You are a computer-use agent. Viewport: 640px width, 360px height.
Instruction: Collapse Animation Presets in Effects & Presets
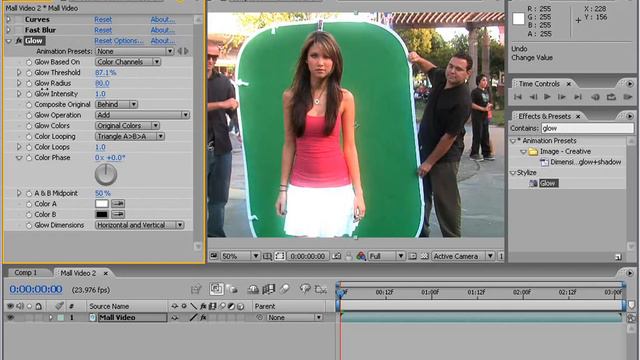513,141
